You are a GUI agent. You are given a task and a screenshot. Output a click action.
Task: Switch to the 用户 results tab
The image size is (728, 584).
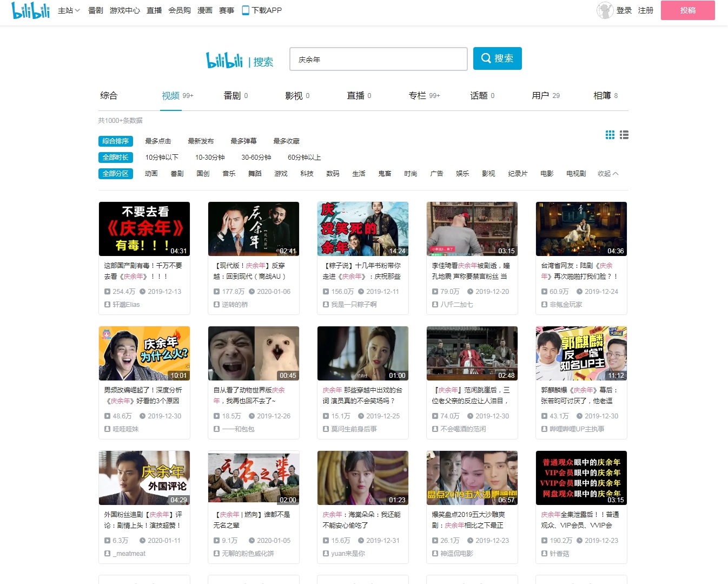click(x=546, y=96)
